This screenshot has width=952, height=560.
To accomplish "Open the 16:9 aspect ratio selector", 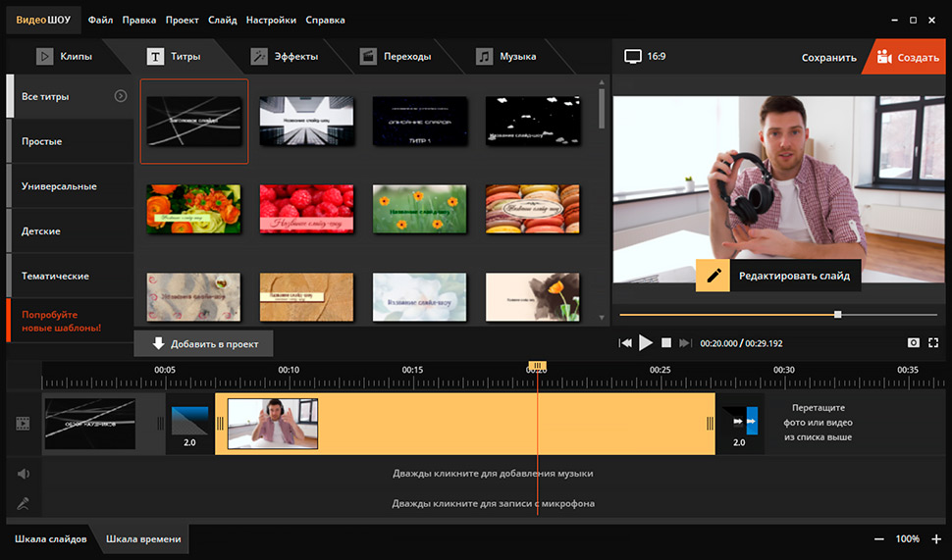I will point(645,57).
